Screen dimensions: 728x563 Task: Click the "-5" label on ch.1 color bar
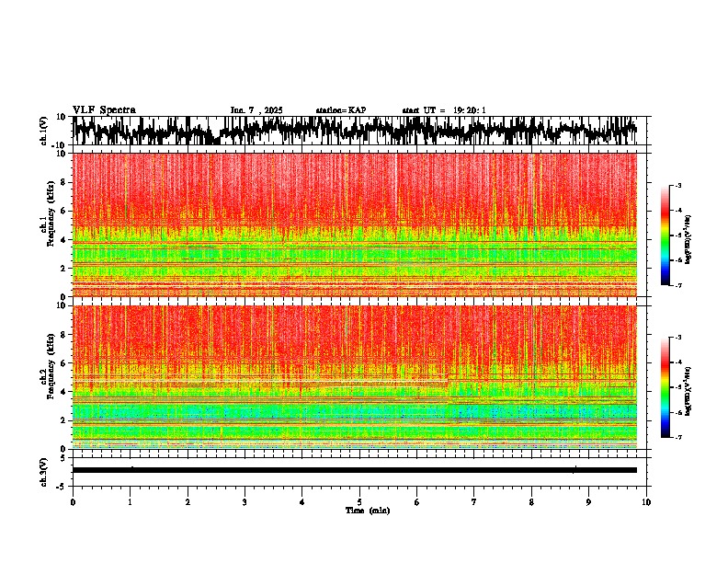678,236
